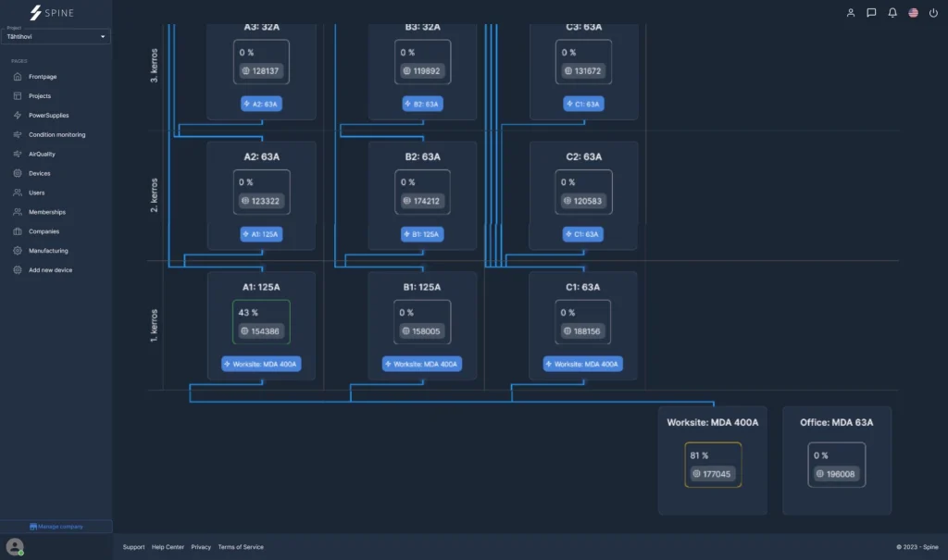Open Terms of Service link
The width and height of the screenshot is (948, 560).
click(241, 547)
